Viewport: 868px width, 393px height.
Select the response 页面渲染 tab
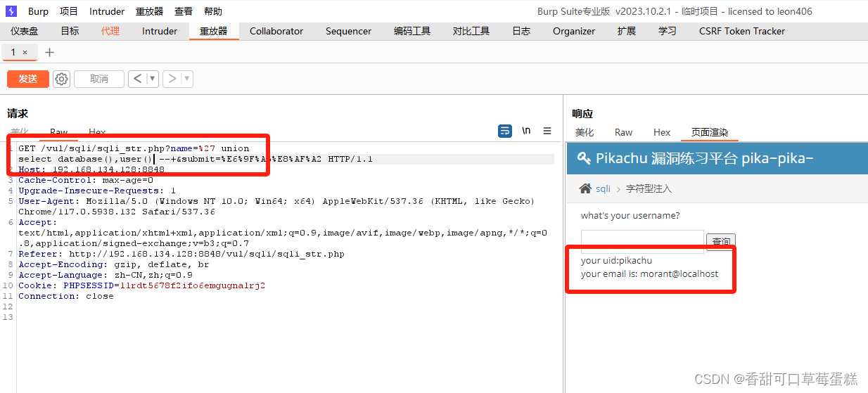tap(710, 132)
